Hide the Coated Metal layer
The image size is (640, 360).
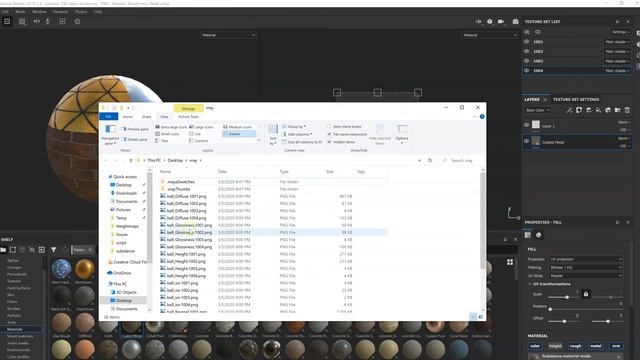(527, 141)
